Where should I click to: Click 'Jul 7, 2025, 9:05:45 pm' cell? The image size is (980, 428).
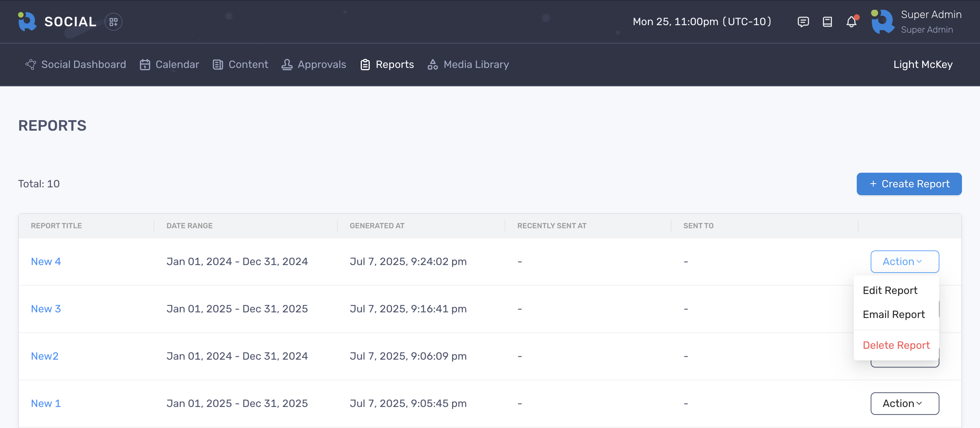pos(408,403)
